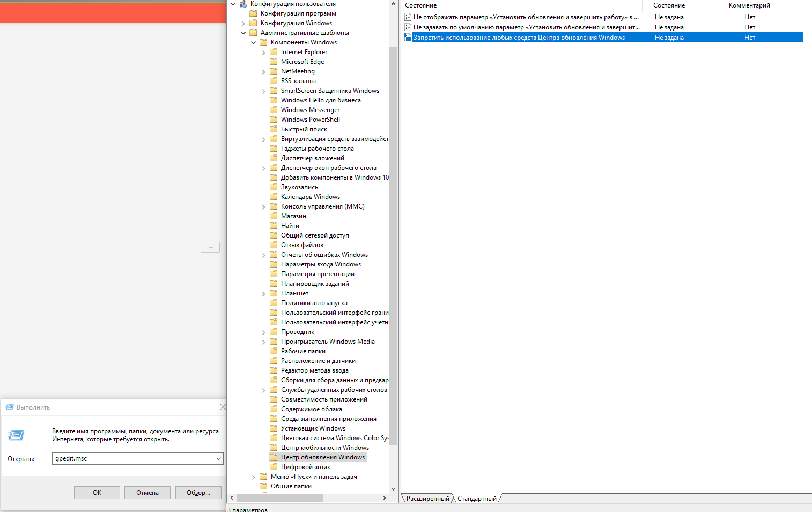Viewport: 812px width, 512px height.
Task: Click the Windows PowerShell folder icon
Action: coord(274,120)
